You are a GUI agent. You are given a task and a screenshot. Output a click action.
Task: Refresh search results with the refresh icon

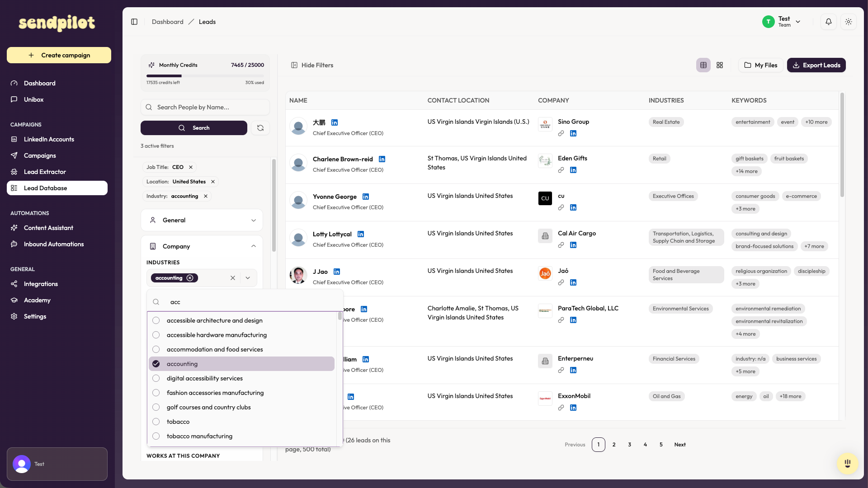(260, 128)
